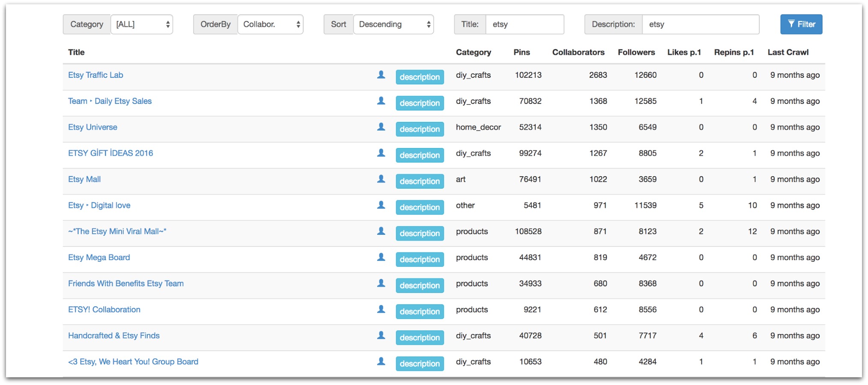Click the art category cell
Screen dimensions: 868x385
[x=461, y=179]
